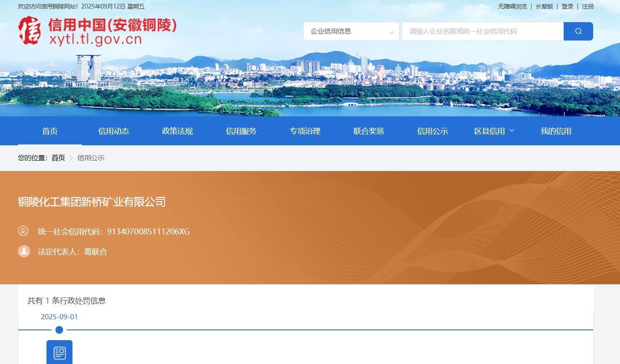The width and height of the screenshot is (620, 364).
Task: Click the 登录 link
Action: [x=568, y=6]
